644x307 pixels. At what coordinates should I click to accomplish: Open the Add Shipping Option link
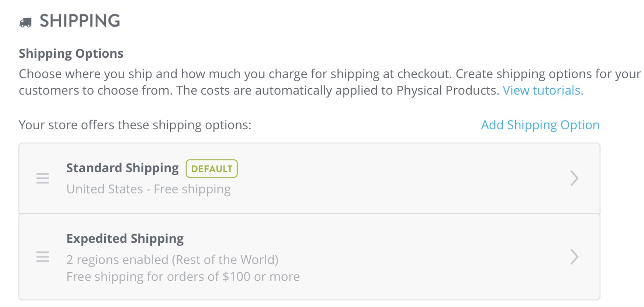click(x=540, y=125)
